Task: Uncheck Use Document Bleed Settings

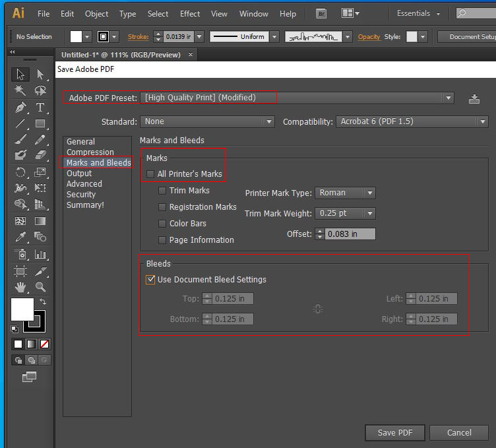Action: point(151,280)
